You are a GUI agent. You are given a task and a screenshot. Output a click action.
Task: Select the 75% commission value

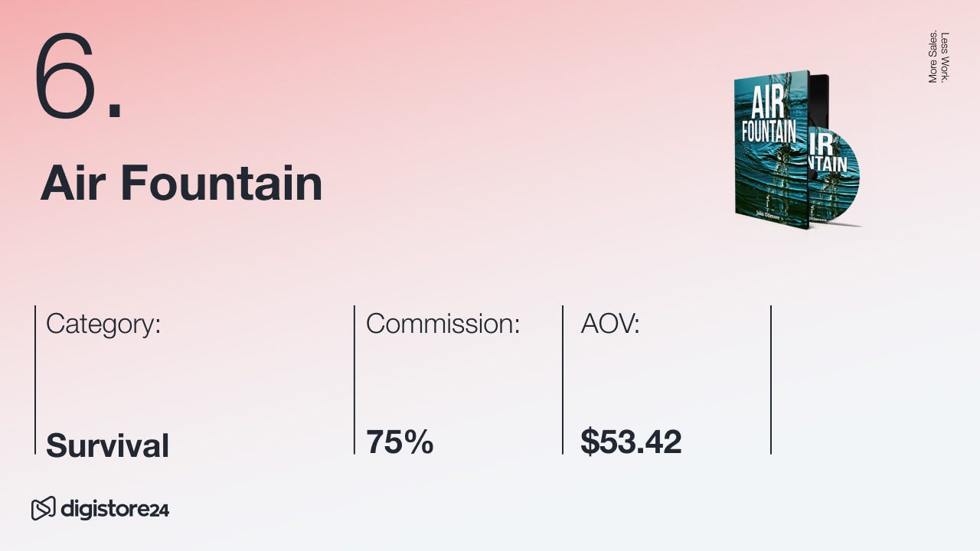(x=400, y=442)
